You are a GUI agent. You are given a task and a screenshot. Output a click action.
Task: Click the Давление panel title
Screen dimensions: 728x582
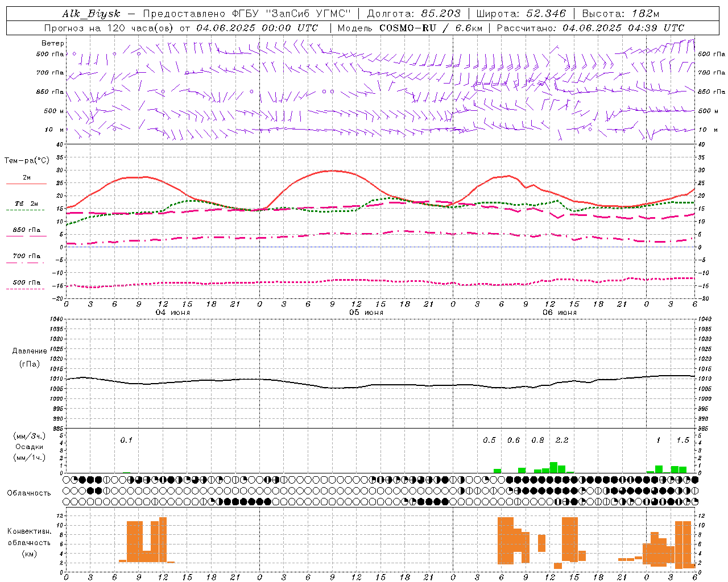(30, 351)
